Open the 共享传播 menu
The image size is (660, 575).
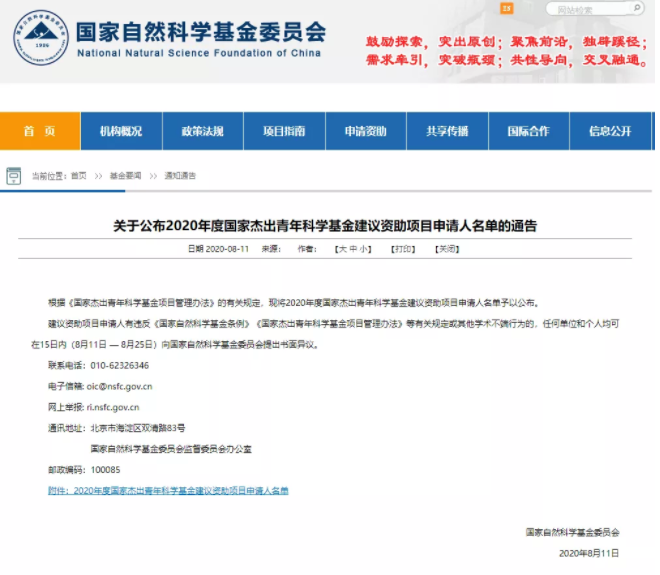click(447, 131)
